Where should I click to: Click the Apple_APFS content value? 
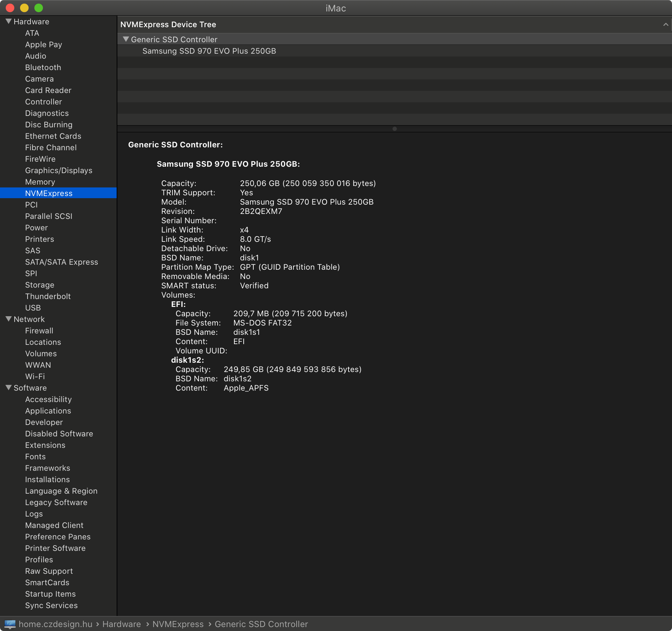point(246,388)
